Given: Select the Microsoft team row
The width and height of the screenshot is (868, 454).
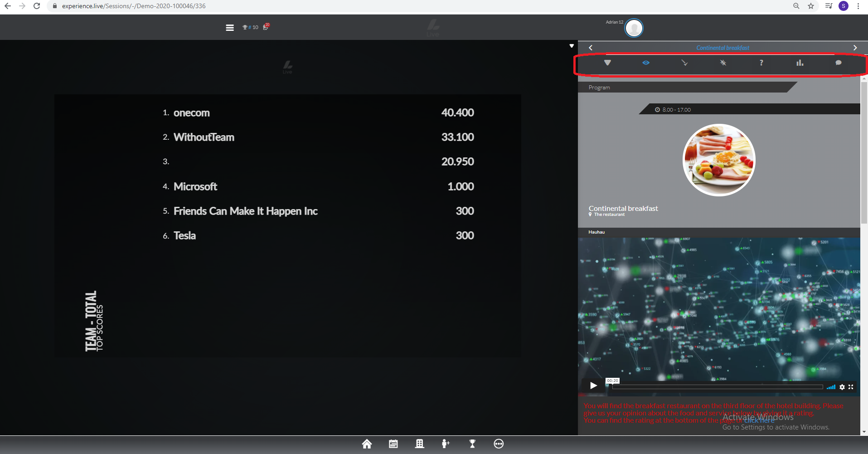Looking at the screenshot, I should pos(318,186).
